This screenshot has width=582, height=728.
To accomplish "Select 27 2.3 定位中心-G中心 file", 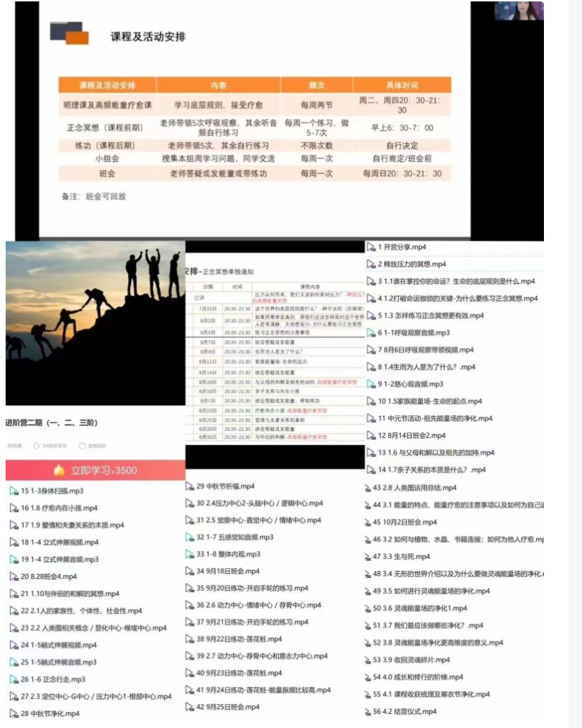I will (96, 696).
